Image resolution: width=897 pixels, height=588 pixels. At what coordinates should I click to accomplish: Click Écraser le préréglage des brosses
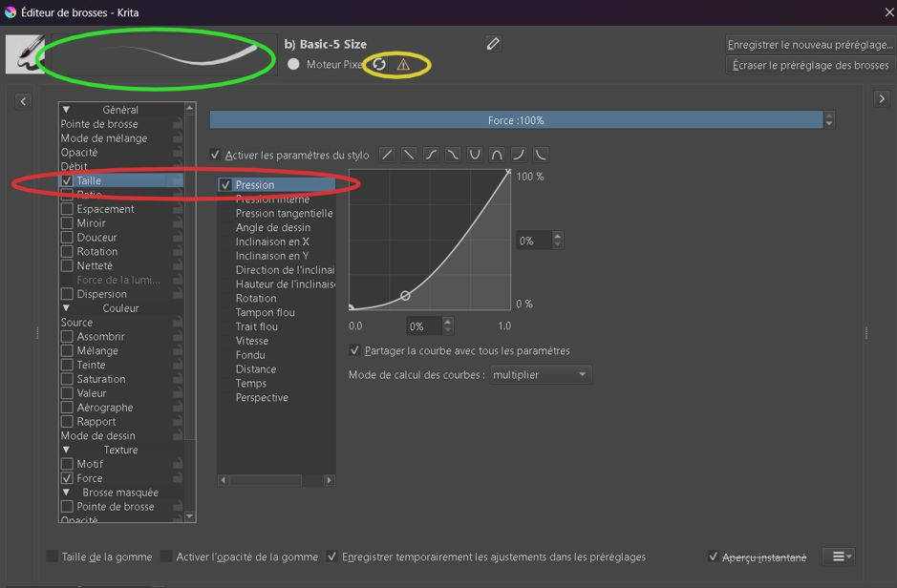[810, 66]
